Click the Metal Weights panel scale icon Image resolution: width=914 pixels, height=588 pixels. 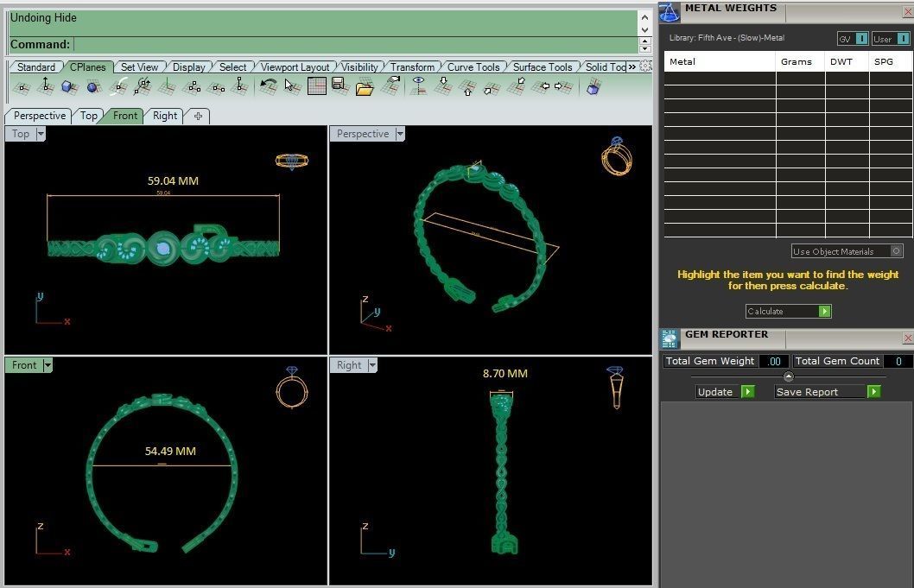click(670, 12)
